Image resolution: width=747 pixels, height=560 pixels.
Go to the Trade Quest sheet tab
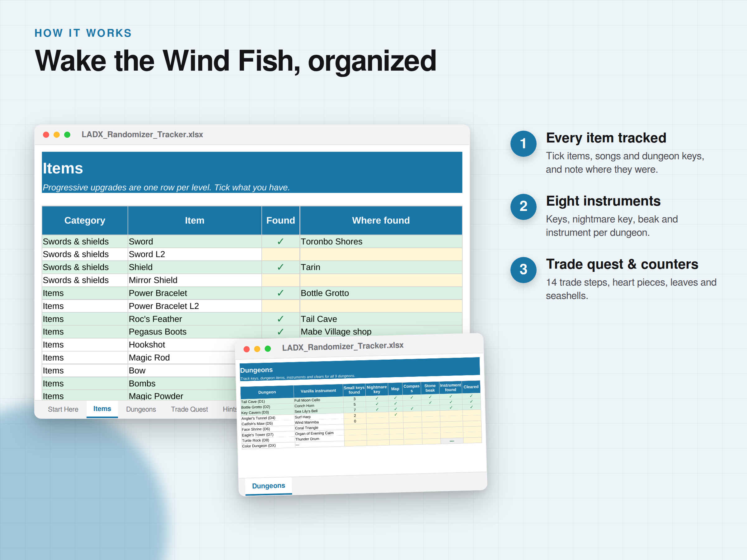pyautogui.click(x=190, y=409)
